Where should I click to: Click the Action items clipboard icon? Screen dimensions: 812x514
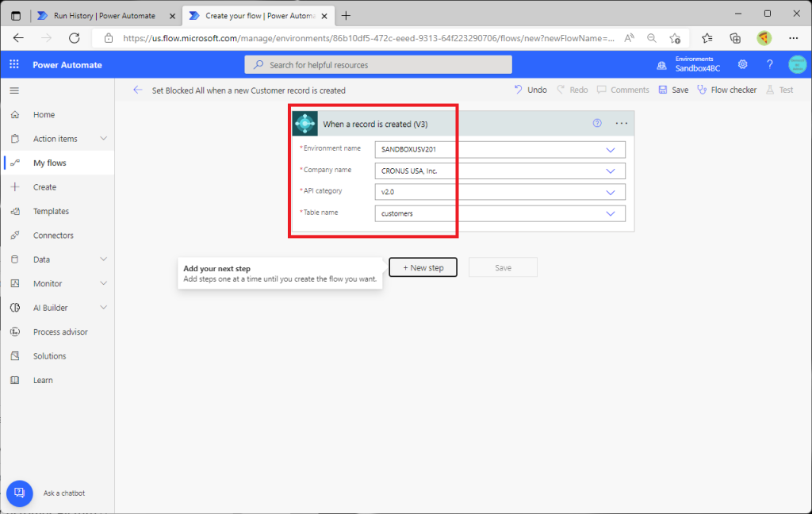click(15, 139)
